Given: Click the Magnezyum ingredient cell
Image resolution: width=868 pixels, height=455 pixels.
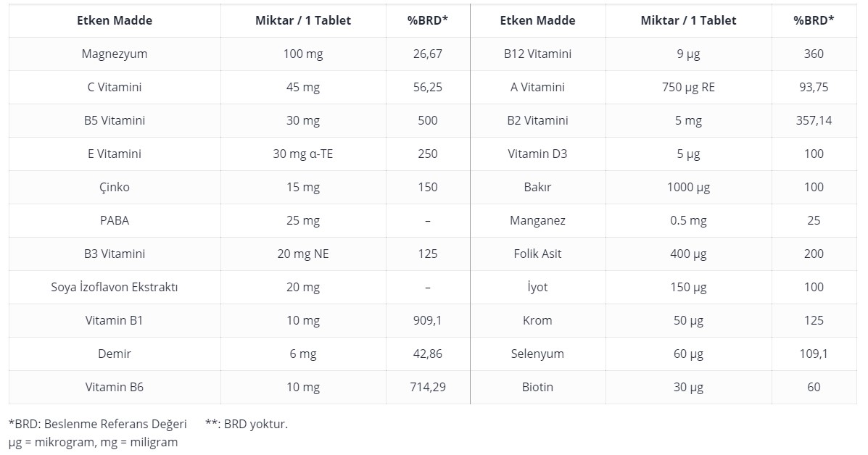Looking at the screenshot, I should point(115,54).
